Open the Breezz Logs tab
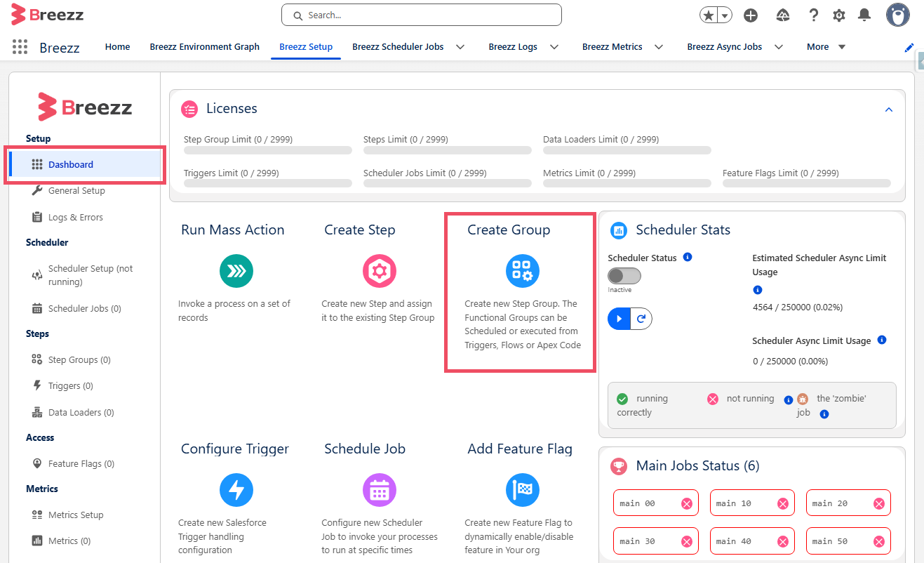The height and width of the screenshot is (563, 924). point(513,47)
